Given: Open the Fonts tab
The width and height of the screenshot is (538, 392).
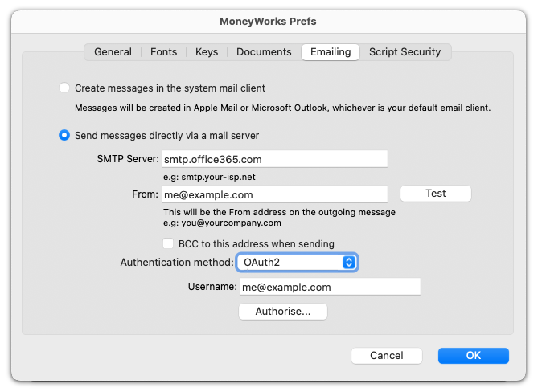Looking at the screenshot, I should pyautogui.click(x=164, y=52).
